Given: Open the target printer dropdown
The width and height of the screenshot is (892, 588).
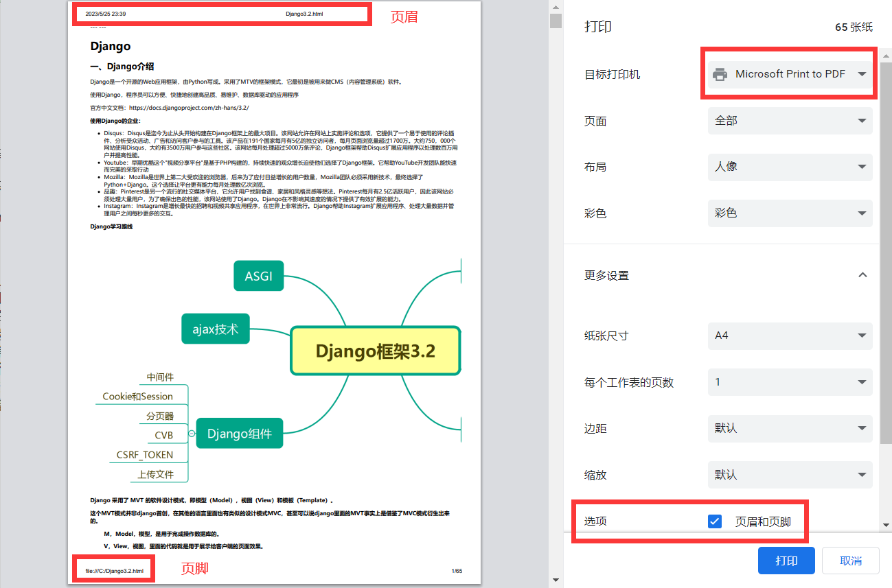Looking at the screenshot, I should coord(790,74).
